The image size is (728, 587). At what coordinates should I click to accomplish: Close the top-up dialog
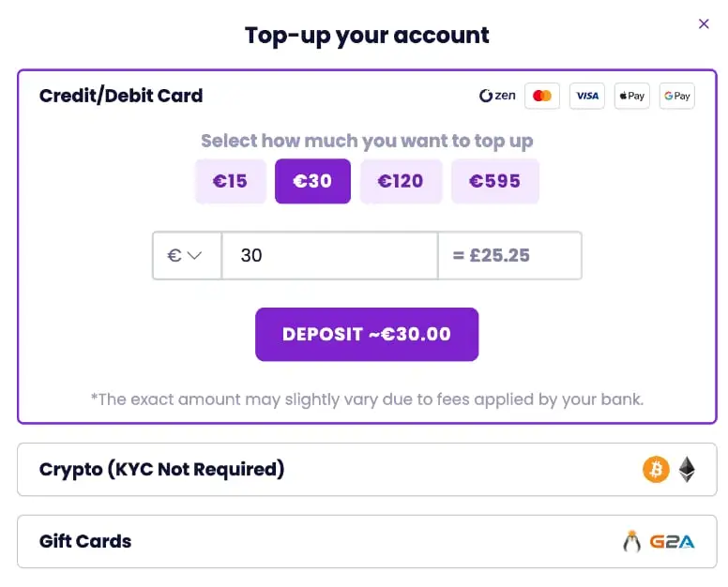point(704,24)
